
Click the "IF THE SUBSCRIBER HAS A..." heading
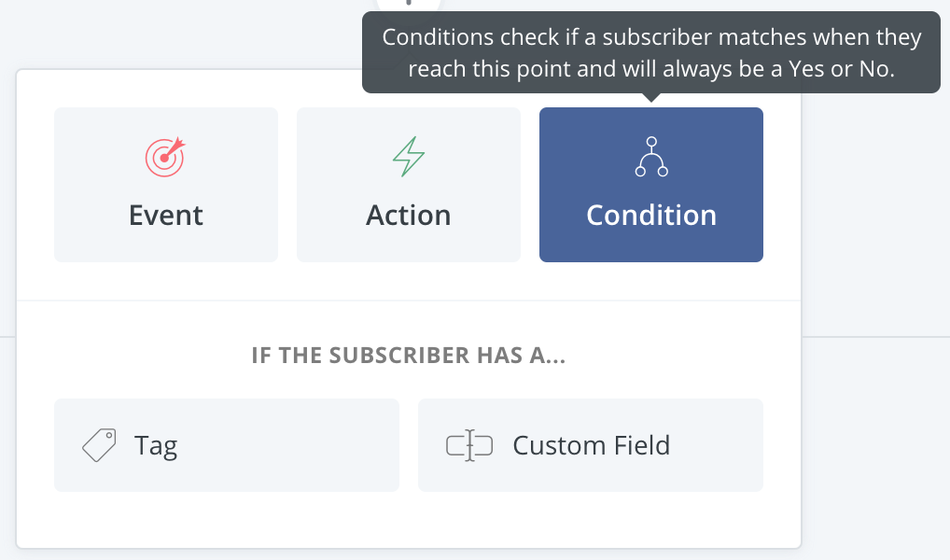tap(409, 357)
